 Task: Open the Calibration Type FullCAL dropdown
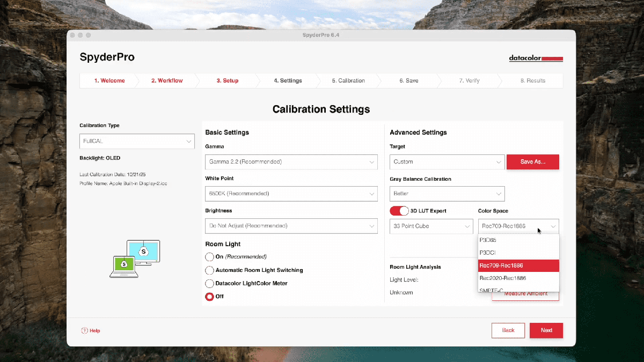coord(137,142)
